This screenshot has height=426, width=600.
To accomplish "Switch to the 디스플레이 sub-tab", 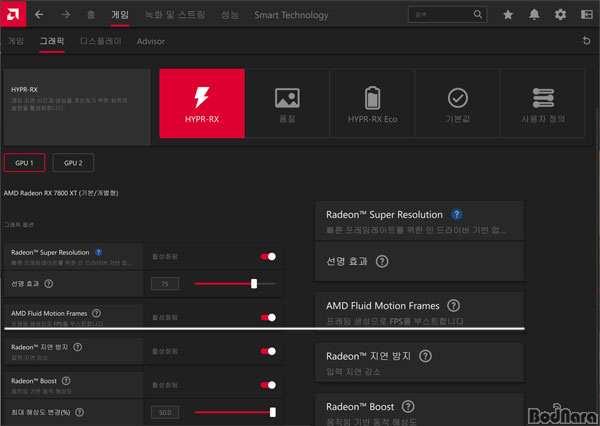I will coord(101,41).
